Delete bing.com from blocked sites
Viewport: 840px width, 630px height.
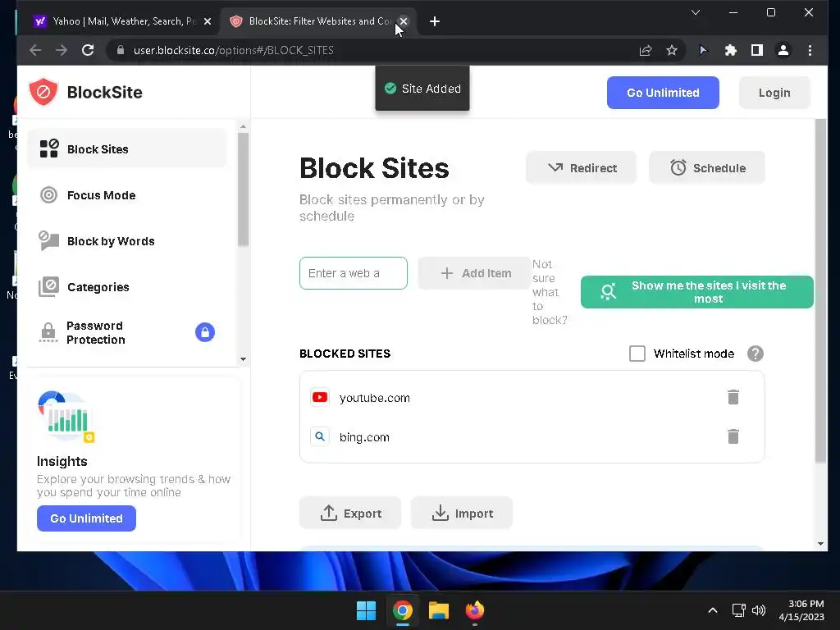(x=733, y=436)
